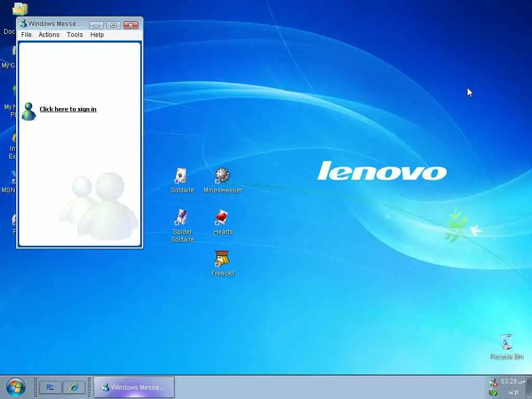This screenshot has height=399, width=532.
Task: Minimize the Windows Messenger window
Action: pos(96,25)
